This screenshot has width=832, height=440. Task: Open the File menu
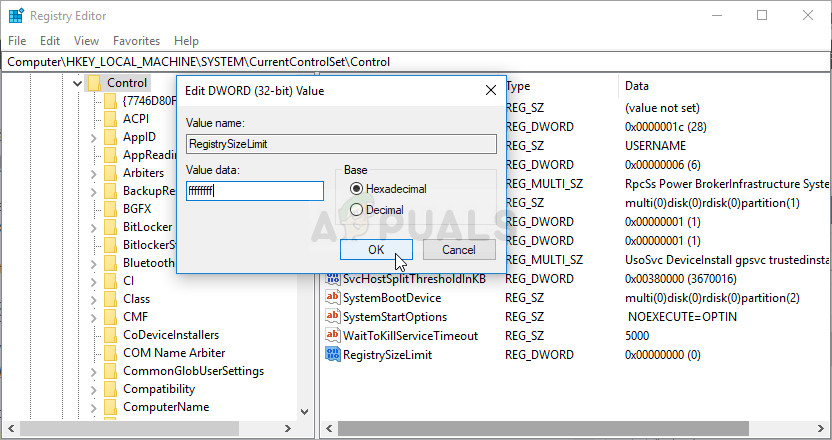click(17, 41)
